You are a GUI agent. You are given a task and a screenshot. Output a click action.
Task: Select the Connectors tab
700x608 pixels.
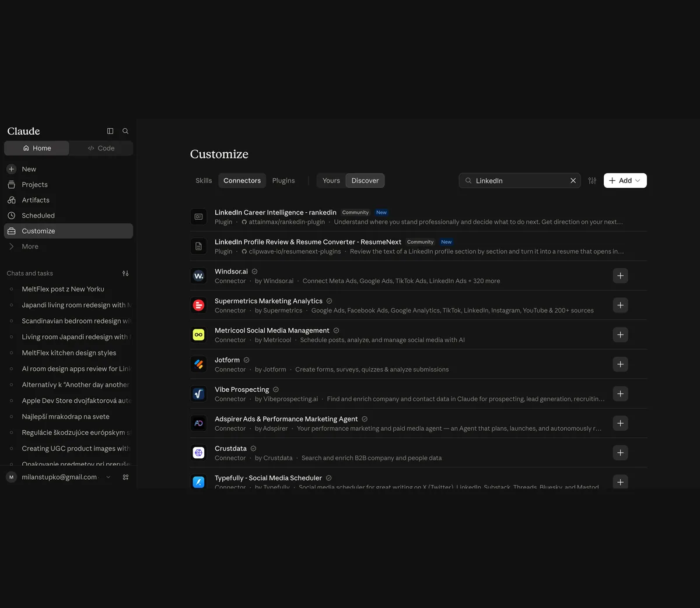(242, 181)
